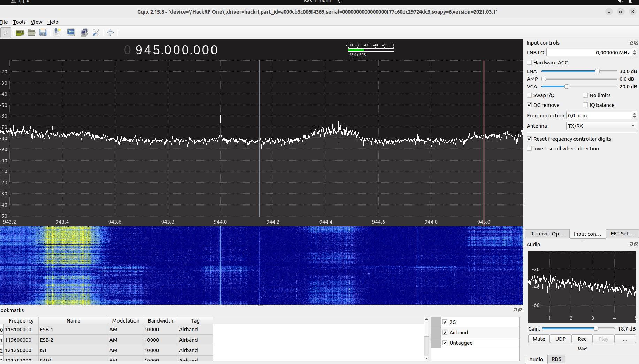Enable Invert scroll wheel direction
The image size is (639, 364).
click(x=529, y=148)
